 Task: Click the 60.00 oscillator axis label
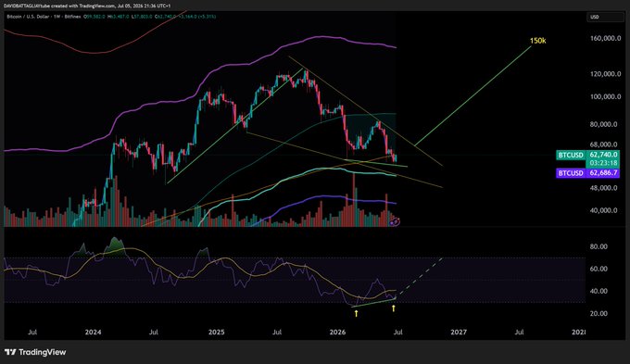(598, 269)
